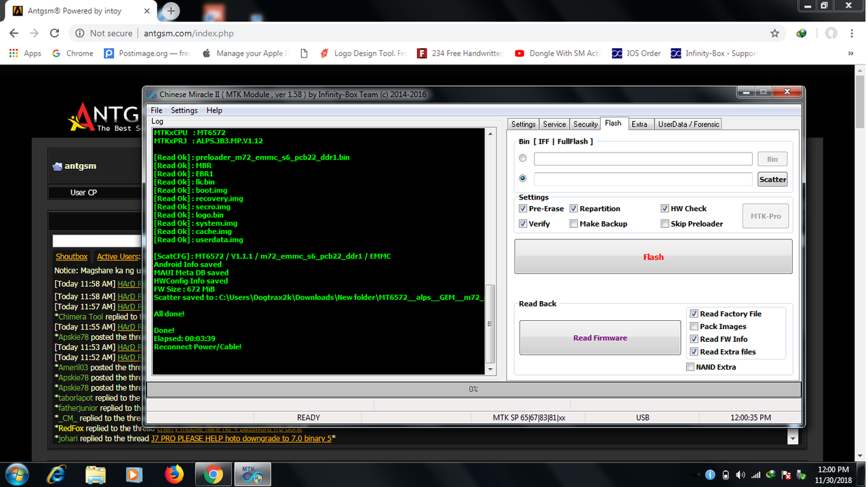Enable the Make Backup checkbox
This screenshot has width=868, height=487.
pyautogui.click(x=574, y=223)
